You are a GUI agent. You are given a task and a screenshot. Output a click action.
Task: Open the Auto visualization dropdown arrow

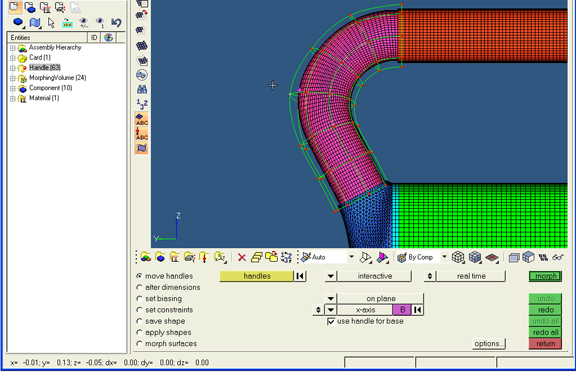pos(352,257)
